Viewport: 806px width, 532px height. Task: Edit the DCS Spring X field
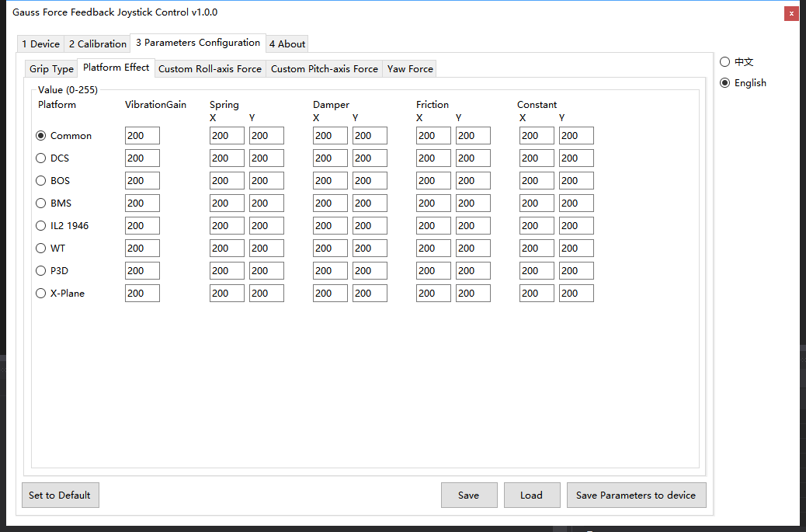tap(227, 158)
